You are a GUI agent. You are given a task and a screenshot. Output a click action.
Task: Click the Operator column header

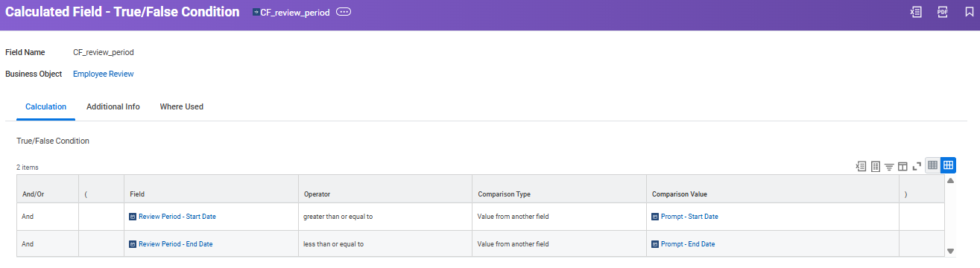pos(385,189)
